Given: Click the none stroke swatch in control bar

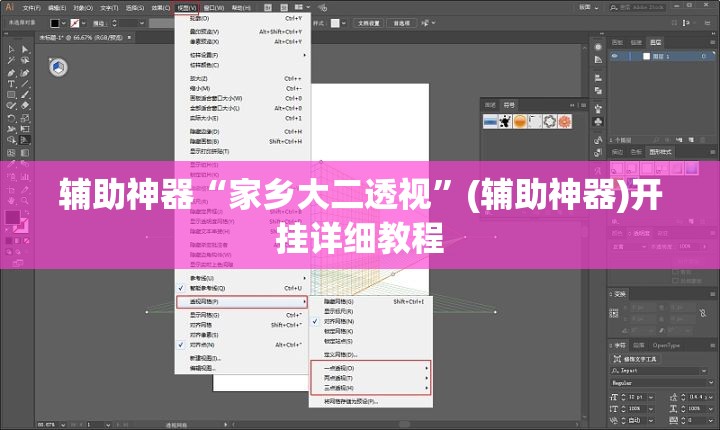Looking at the screenshot, I should pos(75,23).
